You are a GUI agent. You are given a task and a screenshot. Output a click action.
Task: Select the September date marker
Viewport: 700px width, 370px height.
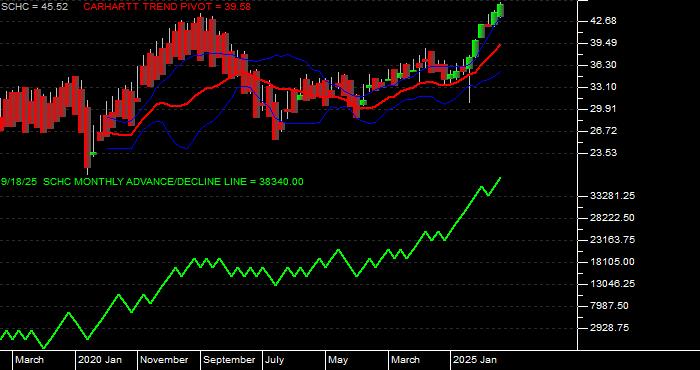tap(229, 360)
